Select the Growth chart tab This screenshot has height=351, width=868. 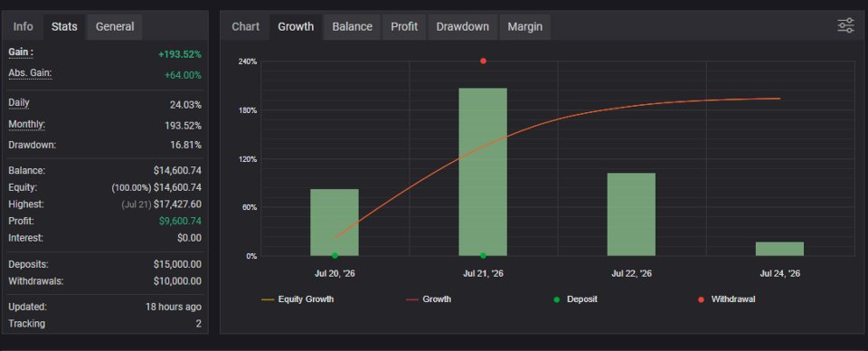(x=296, y=26)
